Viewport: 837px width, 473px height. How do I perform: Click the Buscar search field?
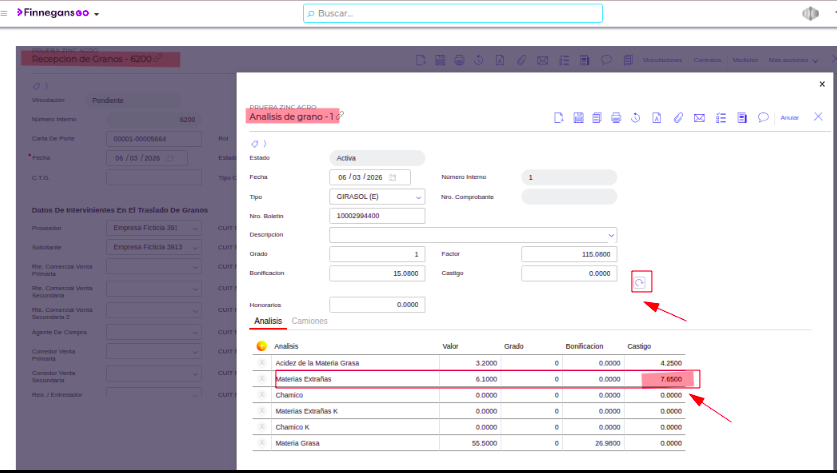(x=453, y=14)
